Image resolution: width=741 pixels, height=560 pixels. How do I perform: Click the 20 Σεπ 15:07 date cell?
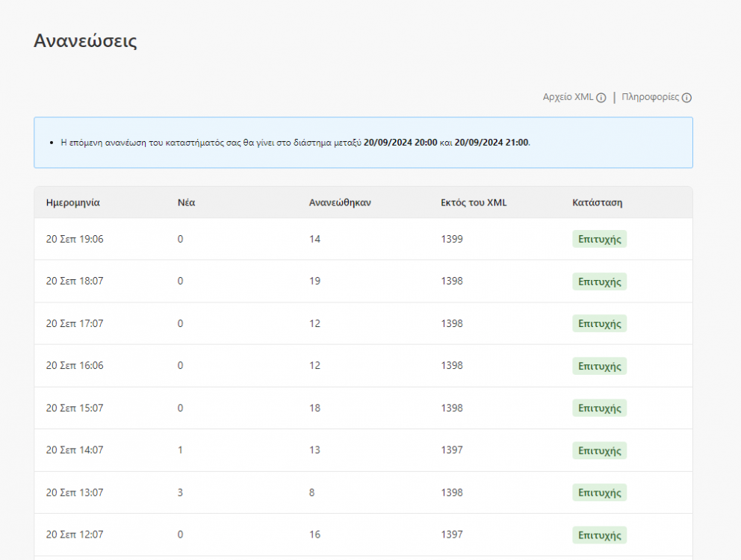[75, 408]
